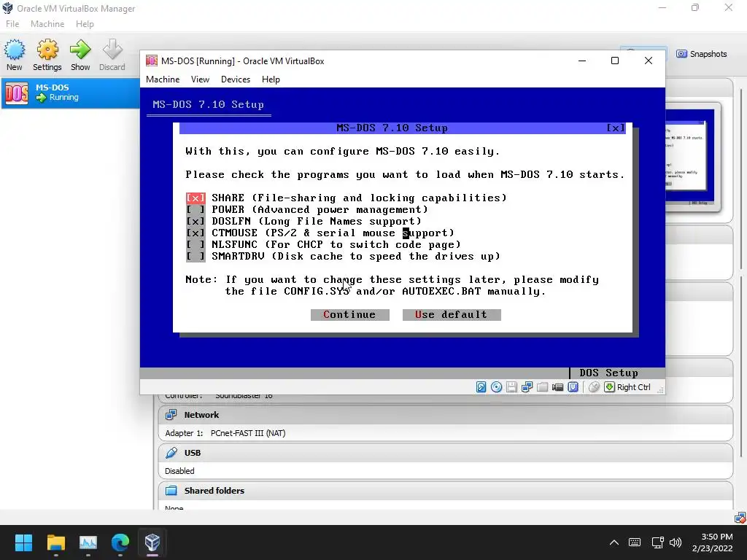Click the USB section header icon
Screen dimensions: 747x560
(171, 452)
